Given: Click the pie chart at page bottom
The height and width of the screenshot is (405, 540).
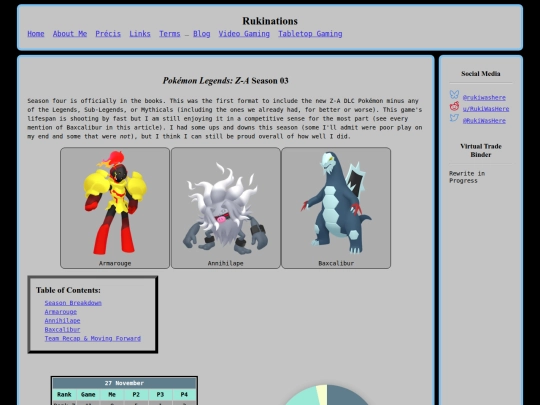Looking at the screenshot, I should tap(326, 395).
